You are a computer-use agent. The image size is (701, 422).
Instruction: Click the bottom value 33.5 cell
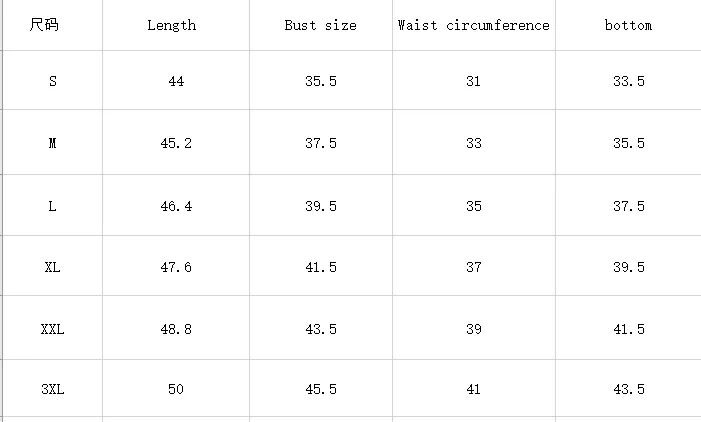[x=628, y=81]
